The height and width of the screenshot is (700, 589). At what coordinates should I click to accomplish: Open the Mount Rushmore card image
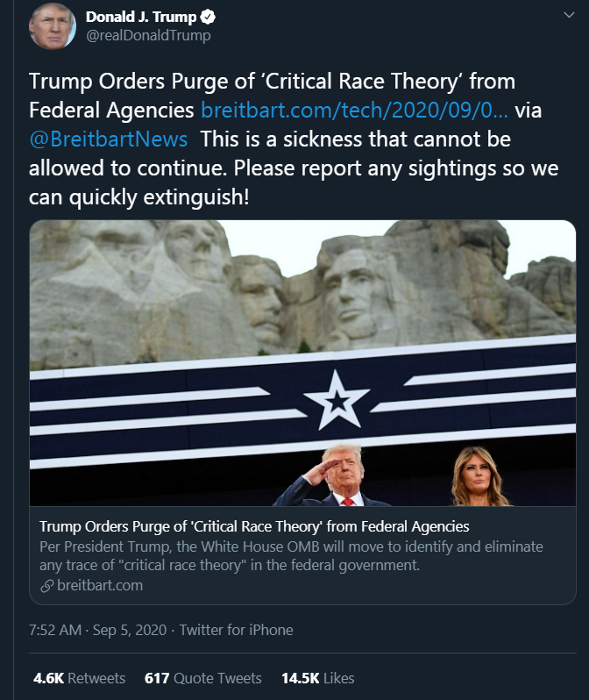[302, 363]
